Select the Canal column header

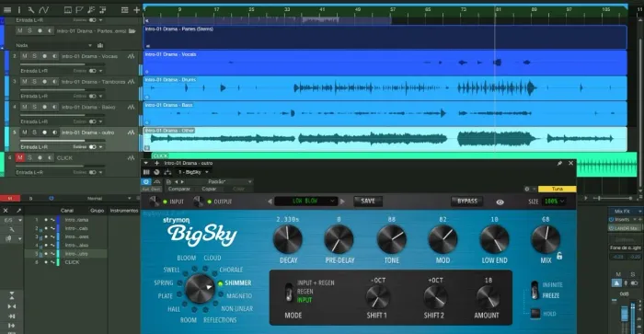(67, 211)
